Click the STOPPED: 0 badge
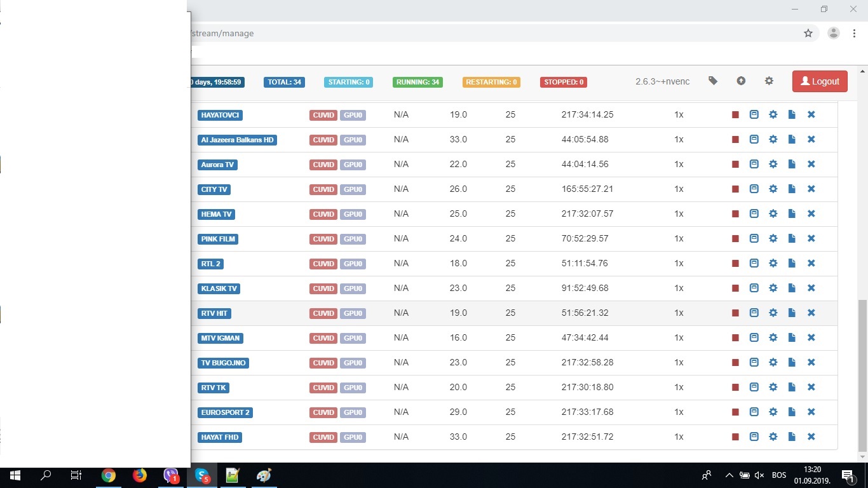 point(564,82)
